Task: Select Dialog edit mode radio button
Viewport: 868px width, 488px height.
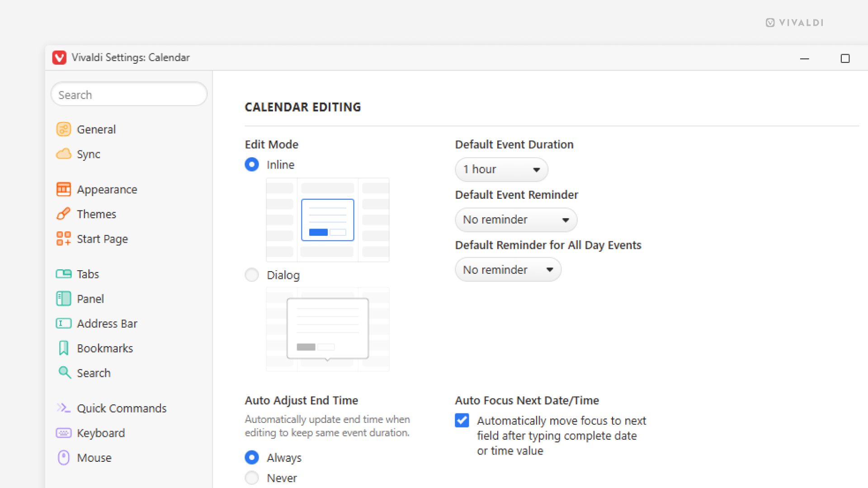Action: pyautogui.click(x=252, y=275)
